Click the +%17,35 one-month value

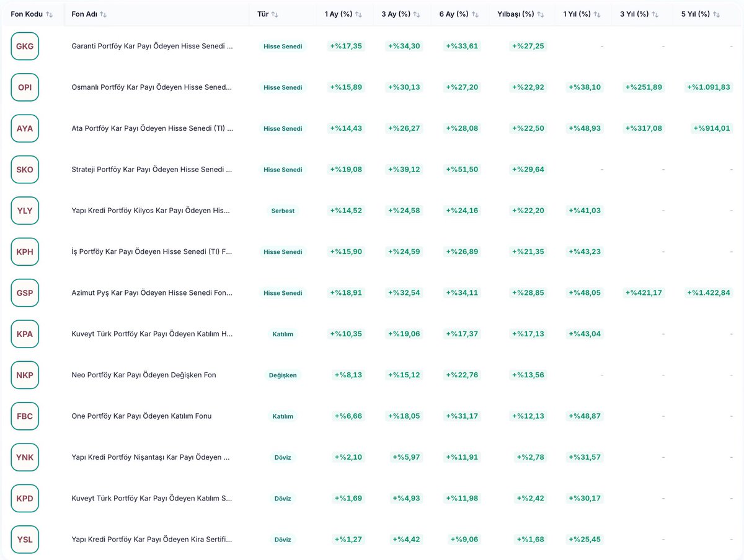click(x=346, y=46)
